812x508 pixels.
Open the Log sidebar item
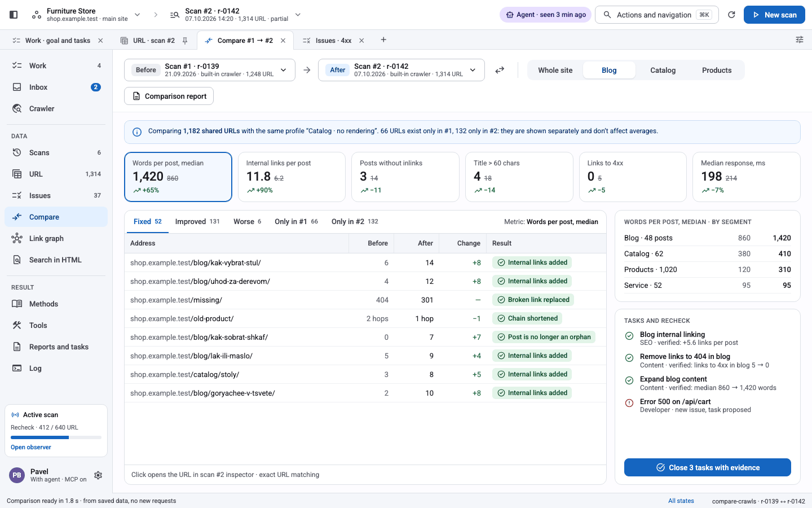(56, 368)
